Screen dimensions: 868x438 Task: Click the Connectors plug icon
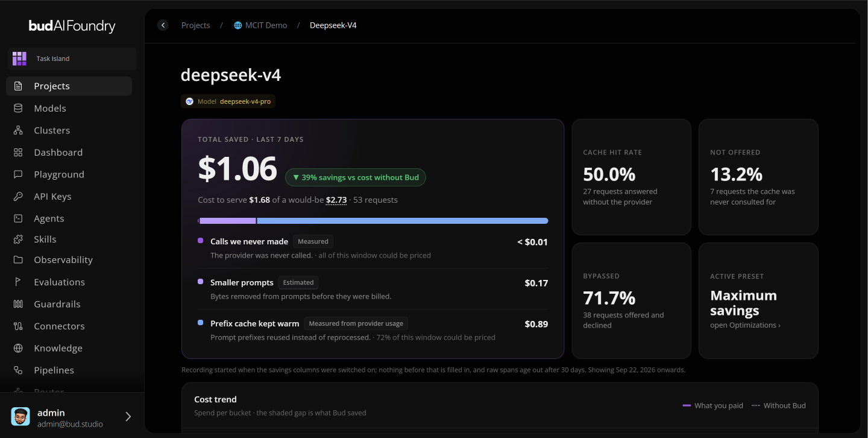click(18, 326)
